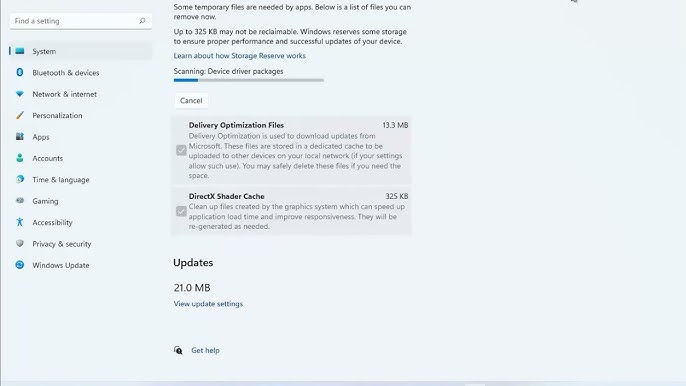Open the Windows Update icon

tap(20, 265)
